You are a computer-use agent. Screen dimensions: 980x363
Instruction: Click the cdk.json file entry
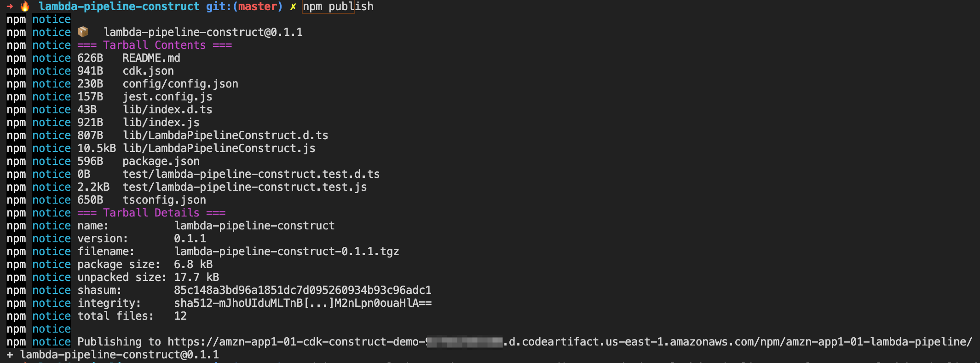click(x=148, y=71)
